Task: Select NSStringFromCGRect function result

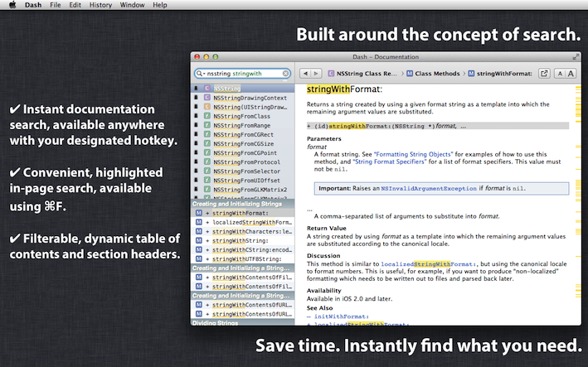Action: pyautogui.click(x=243, y=134)
